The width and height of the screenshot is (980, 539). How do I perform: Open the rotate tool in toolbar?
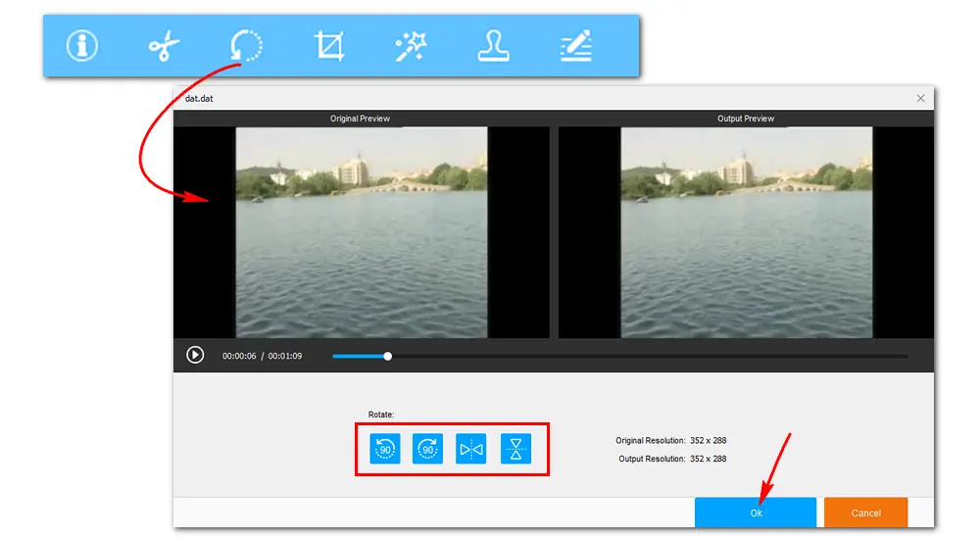coord(246,46)
